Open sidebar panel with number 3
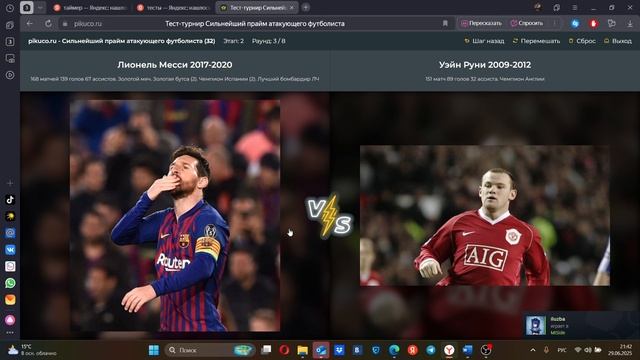This screenshot has width=640, height=360. click(x=10, y=42)
